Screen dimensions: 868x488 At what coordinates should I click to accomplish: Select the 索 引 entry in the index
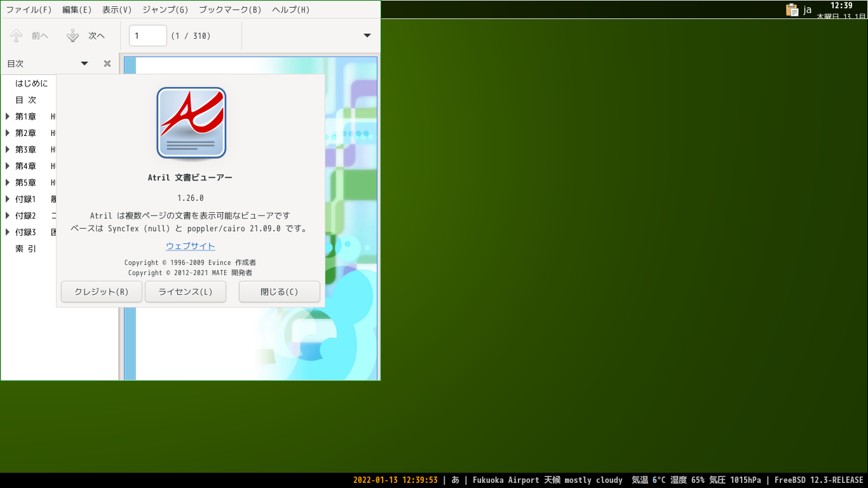[x=26, y=248]
